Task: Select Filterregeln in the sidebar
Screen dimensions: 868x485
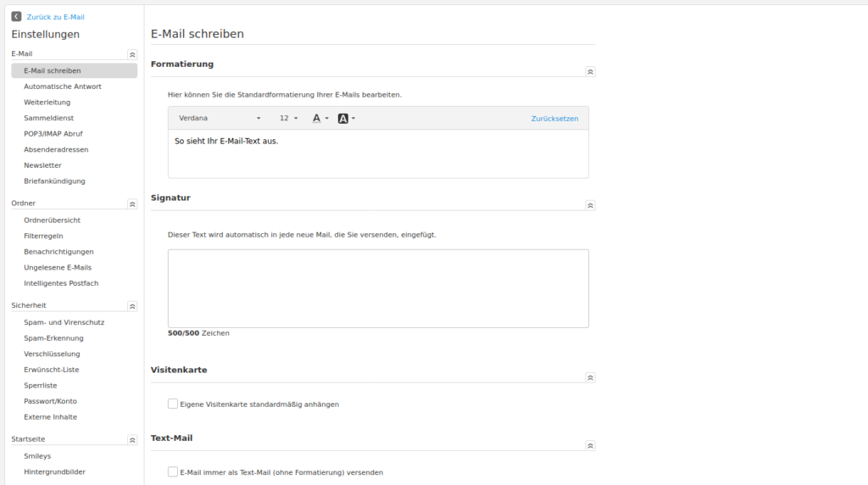Action: [43, 236]
